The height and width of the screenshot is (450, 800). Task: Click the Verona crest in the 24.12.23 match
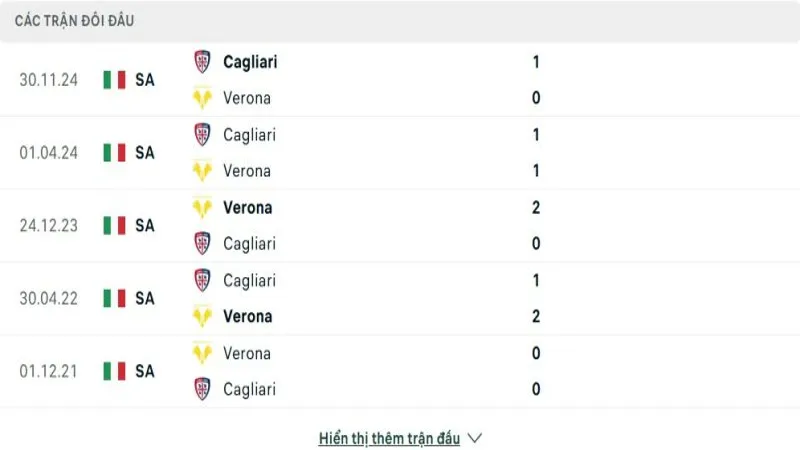point(202,208)
